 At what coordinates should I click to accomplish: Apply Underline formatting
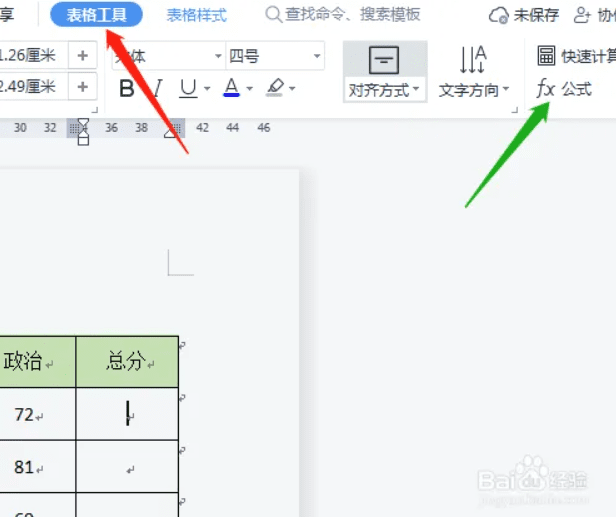[188, 88]
